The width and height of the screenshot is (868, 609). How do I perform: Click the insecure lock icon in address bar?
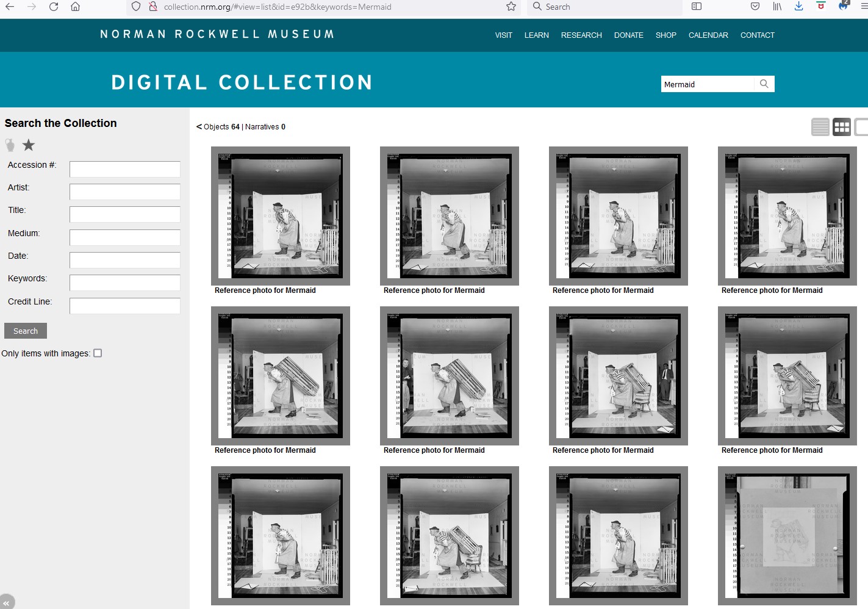(153, 7)
